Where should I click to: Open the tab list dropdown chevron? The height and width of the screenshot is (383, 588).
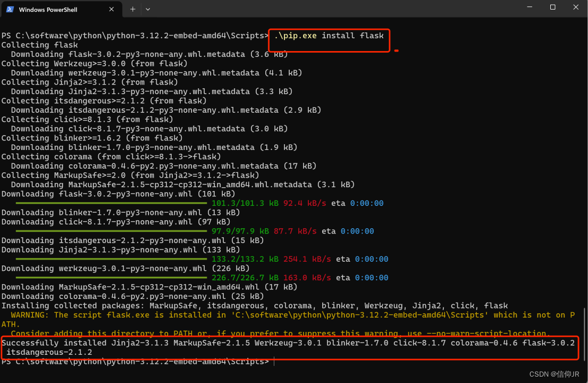point(147,9)
